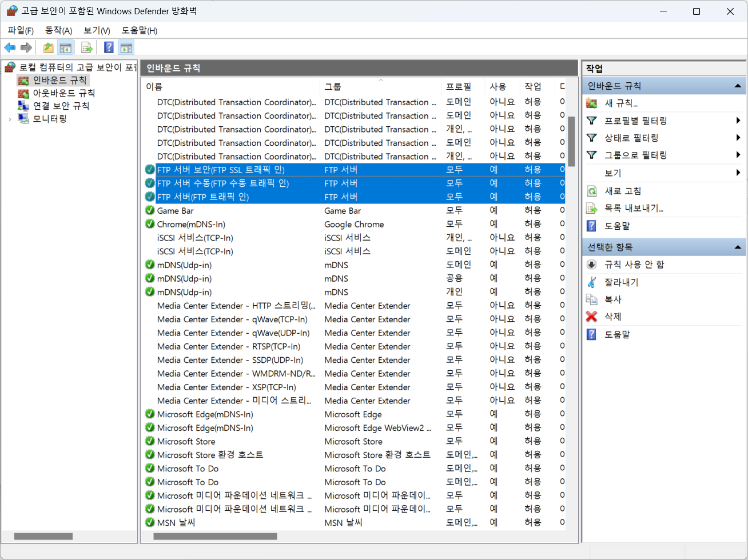Click the Export list toolbar icon
The image size is (748, 560).
coord(87,48)
